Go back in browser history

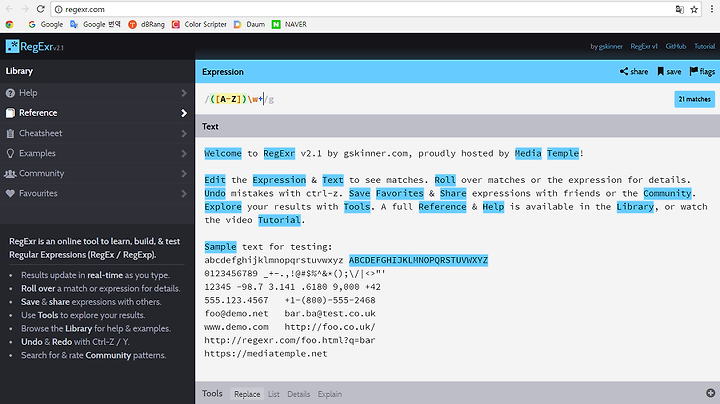9,9
